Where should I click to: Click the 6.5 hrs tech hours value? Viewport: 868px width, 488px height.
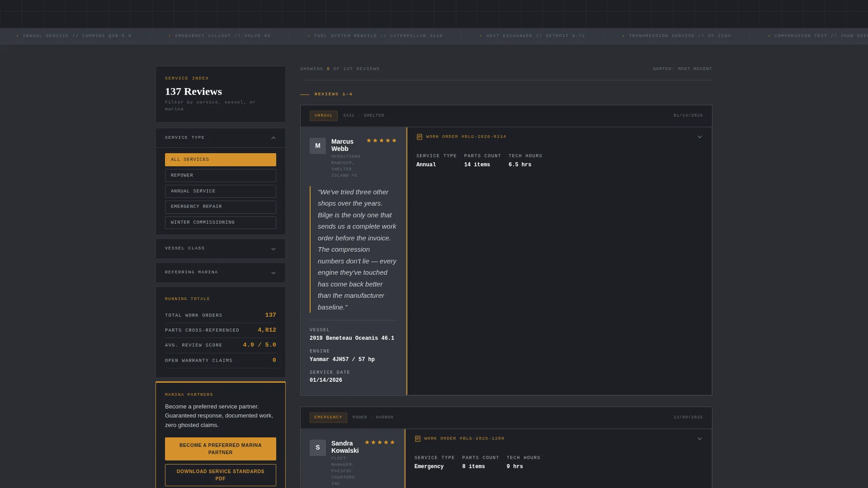click(520, 165)
